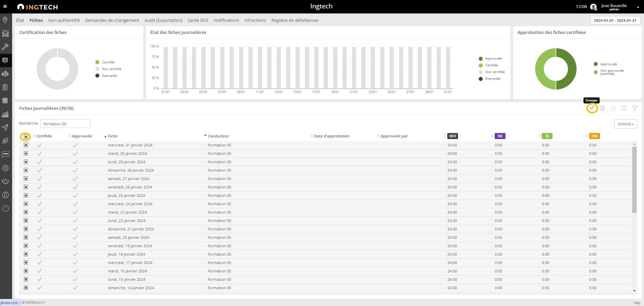Viewport: 644px width, 306px height.
Task: Refresh the fiches journalières table
Action: click(x=624, y=108)
